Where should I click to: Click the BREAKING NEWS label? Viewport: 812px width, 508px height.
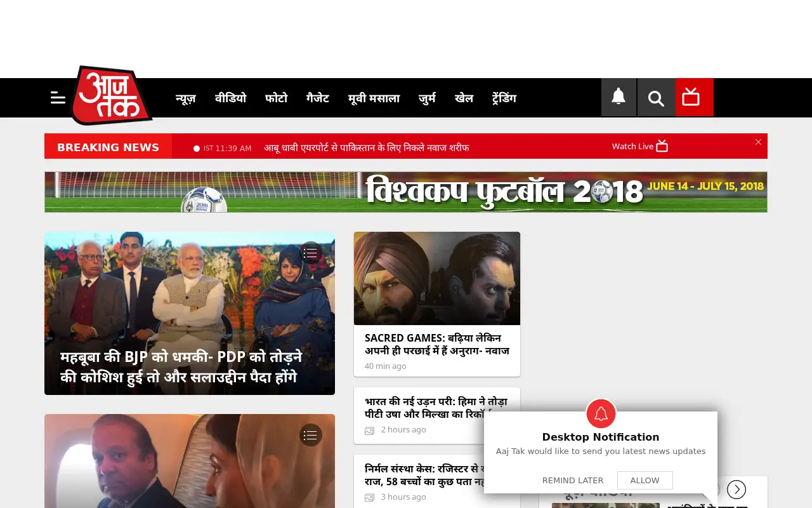[108, 147]
